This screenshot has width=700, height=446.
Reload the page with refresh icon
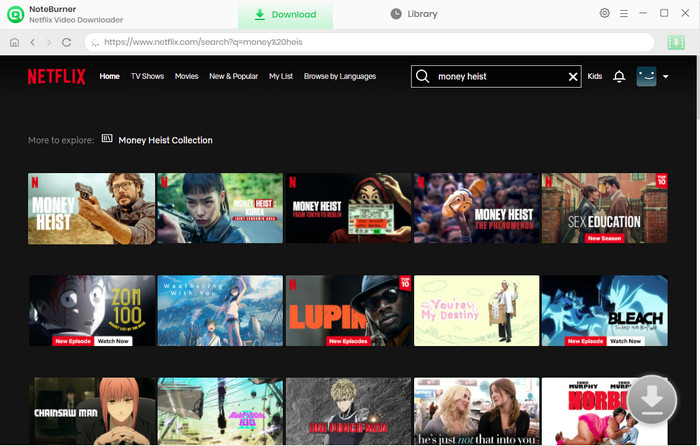pos(67,42)
